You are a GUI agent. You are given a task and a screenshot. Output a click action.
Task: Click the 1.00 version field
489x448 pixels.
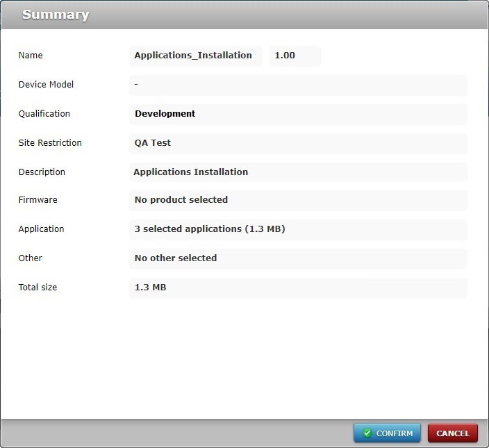[x=295, y=56]
